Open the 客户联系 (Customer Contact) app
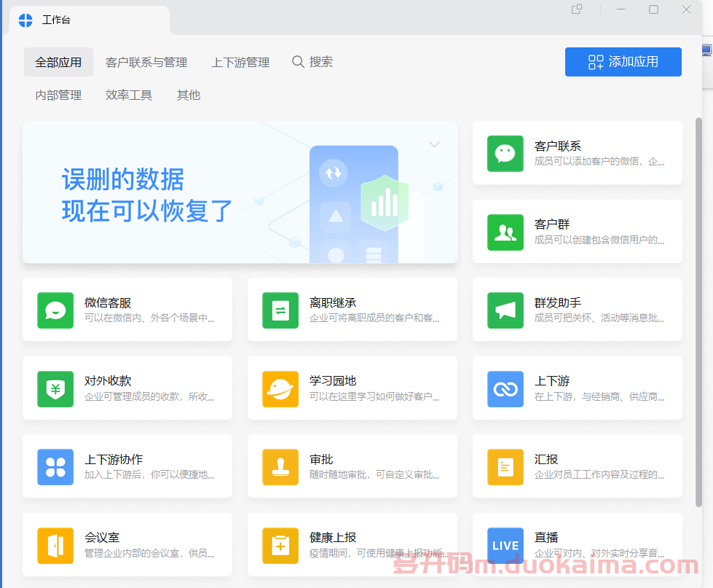The width and height of the screenshot is (713, 588). point(578,153)
